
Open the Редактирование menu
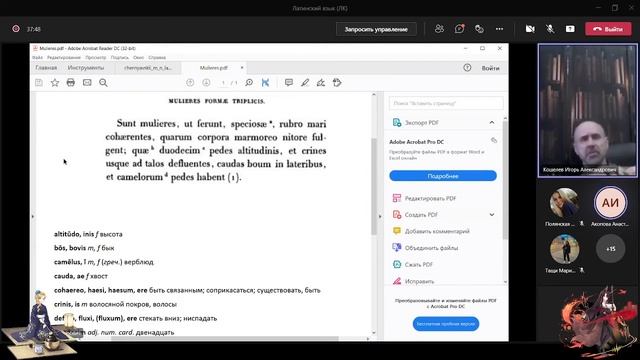tap(64, 58)
